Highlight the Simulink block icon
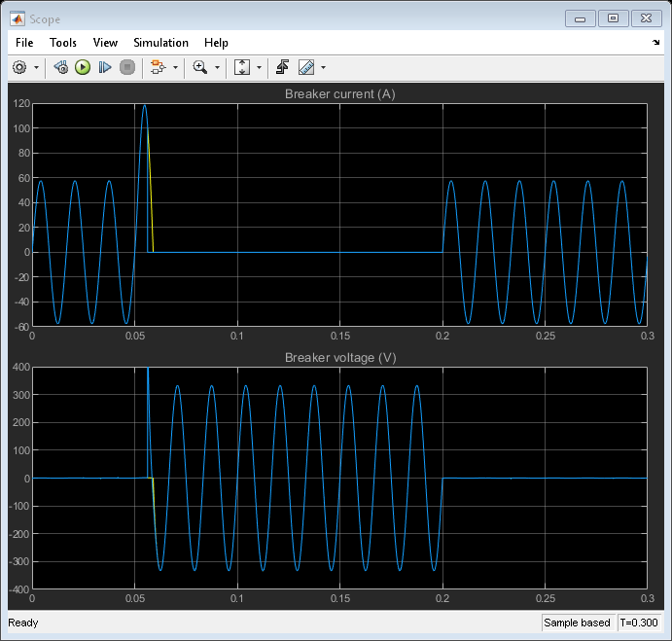This screenshot has height=641, width=672. tap(159, 67)
